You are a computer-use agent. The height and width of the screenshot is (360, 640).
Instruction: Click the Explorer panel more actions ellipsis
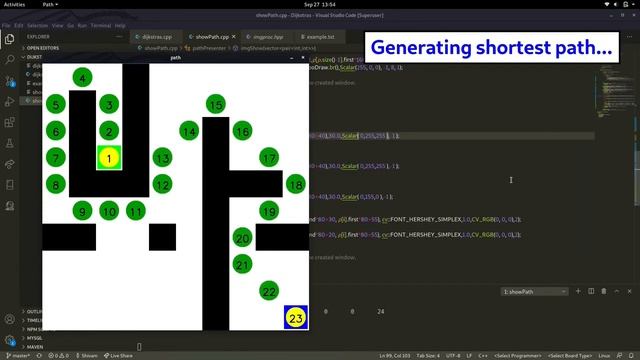click(119, 37)
